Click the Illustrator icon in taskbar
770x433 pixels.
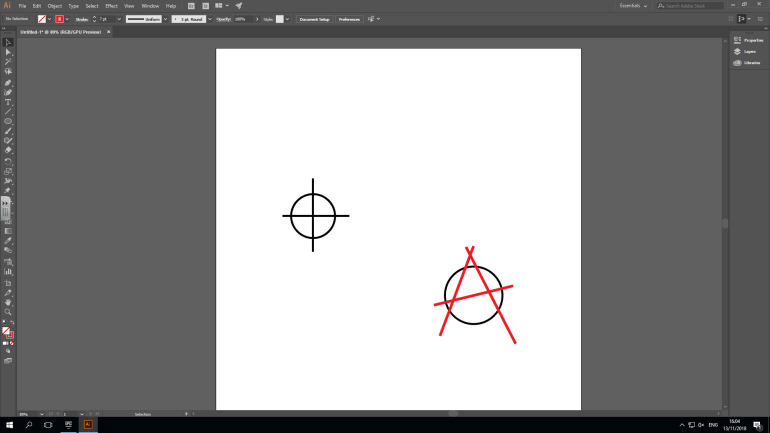point(87,425)
